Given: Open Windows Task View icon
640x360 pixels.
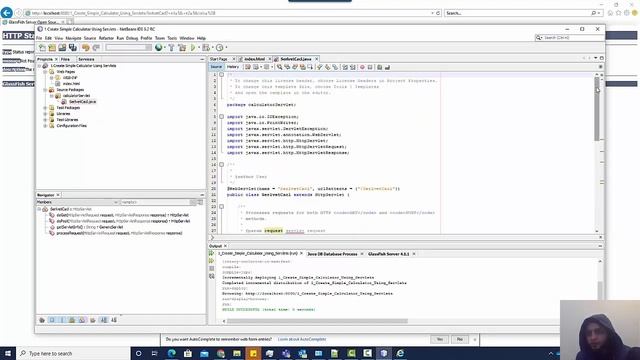Looking at the screenshot, I should [x=155, y=353].
